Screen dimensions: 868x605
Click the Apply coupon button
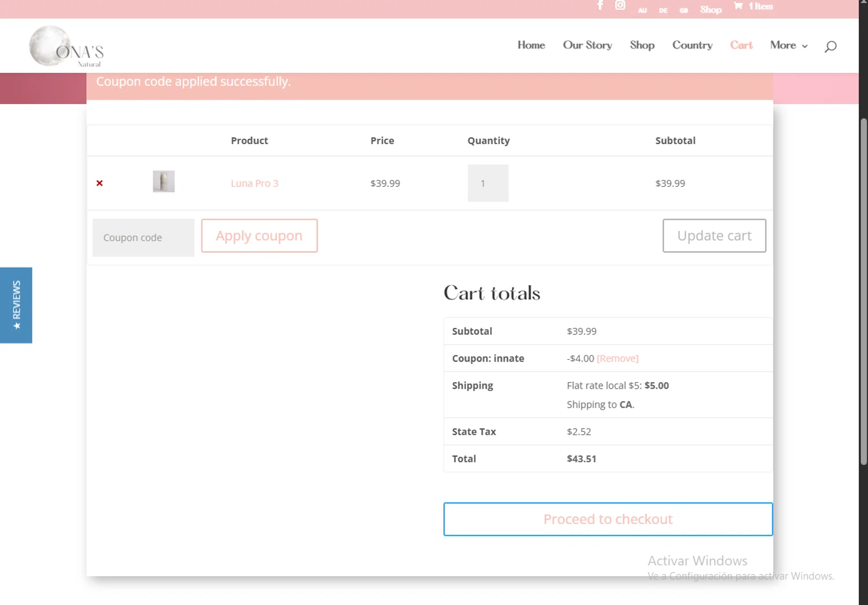259,235
